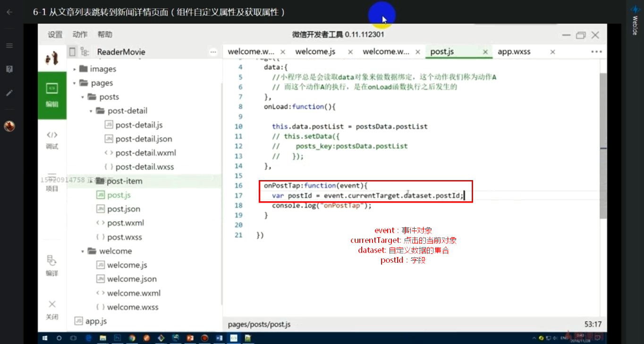Select post.js in the file tree

coord(119,195)
